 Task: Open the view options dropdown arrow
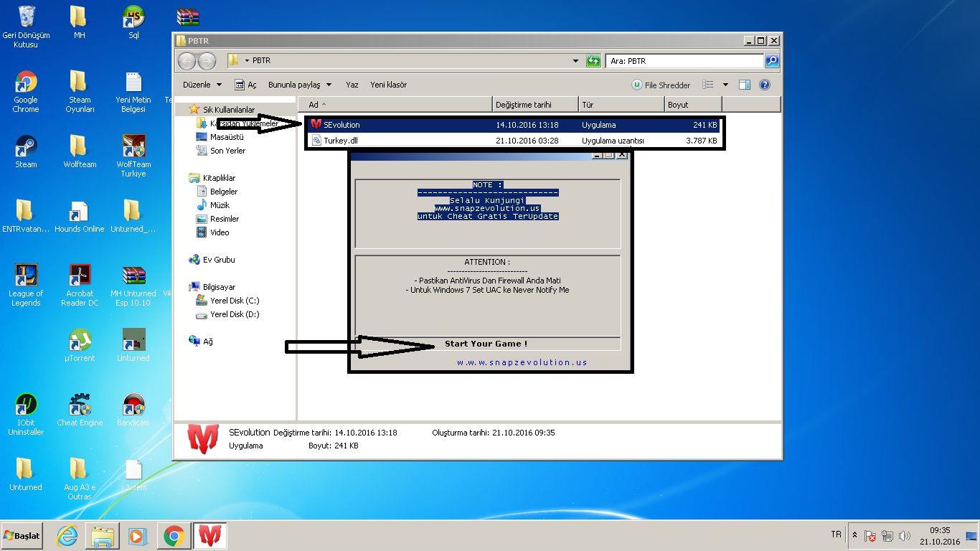(x=725, y=85)
